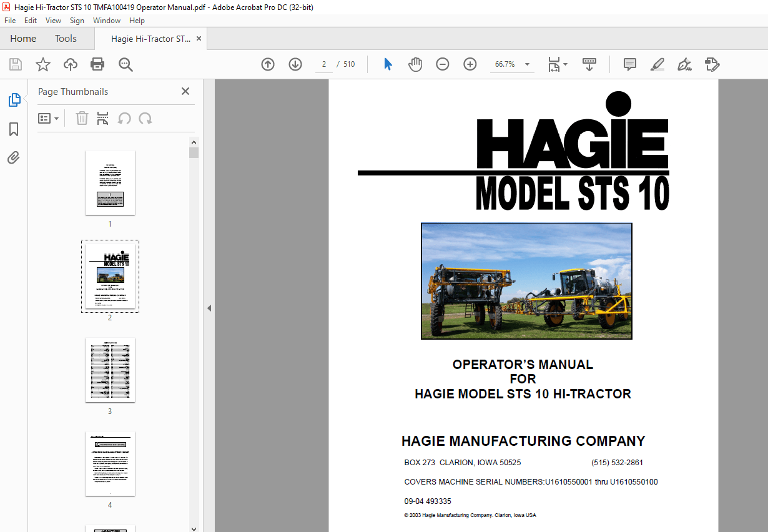This screenshot has height=532, width=768.
Task: Open the Fill & Sign tool
Action: pos(684,64)
